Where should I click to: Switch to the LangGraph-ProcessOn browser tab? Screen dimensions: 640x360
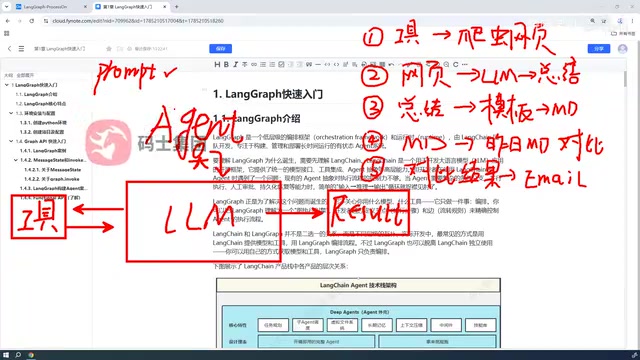51,7
